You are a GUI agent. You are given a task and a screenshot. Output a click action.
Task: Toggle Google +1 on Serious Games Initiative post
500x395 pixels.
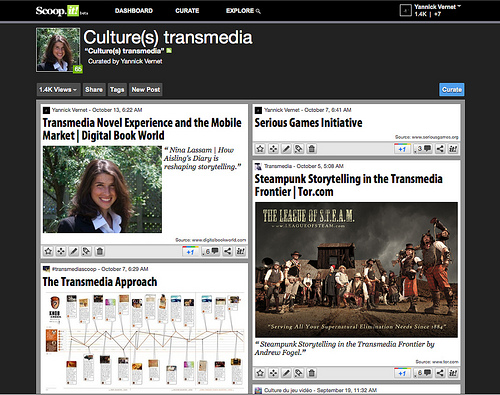402,149
